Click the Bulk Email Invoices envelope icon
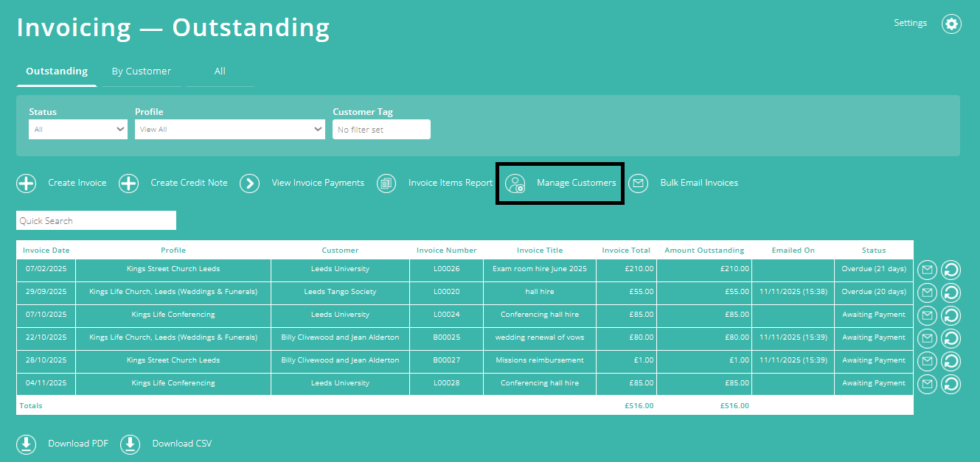The width and height of the screenshot is (980, 462). 637,183
